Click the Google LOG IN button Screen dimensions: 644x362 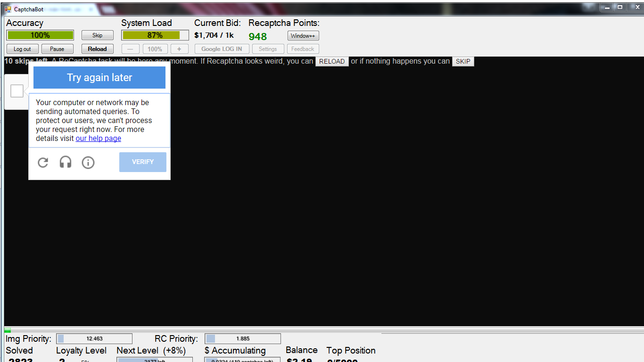tap(222, 49)
